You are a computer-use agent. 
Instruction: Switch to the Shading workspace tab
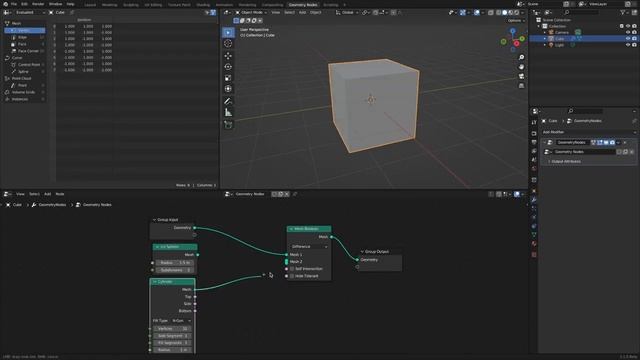tap(203, 5)
